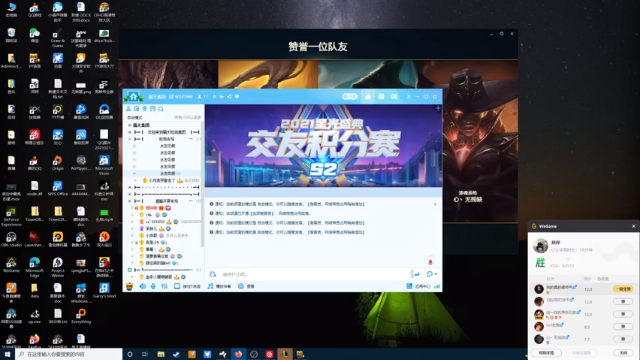This screenshot has width=640, height=360.
Task: Click the plus icon at the banner's top-right corner
Action: pos(438,108)
